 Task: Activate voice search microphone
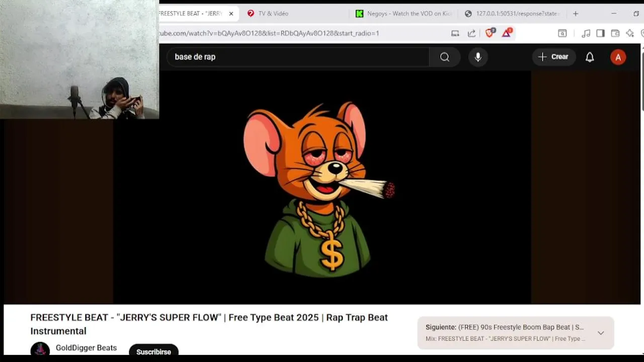(478, 57)
